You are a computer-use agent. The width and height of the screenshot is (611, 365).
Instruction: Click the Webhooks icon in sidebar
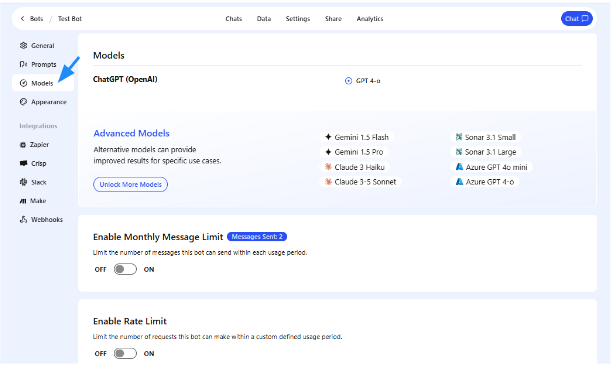click(x=23, y=219)
